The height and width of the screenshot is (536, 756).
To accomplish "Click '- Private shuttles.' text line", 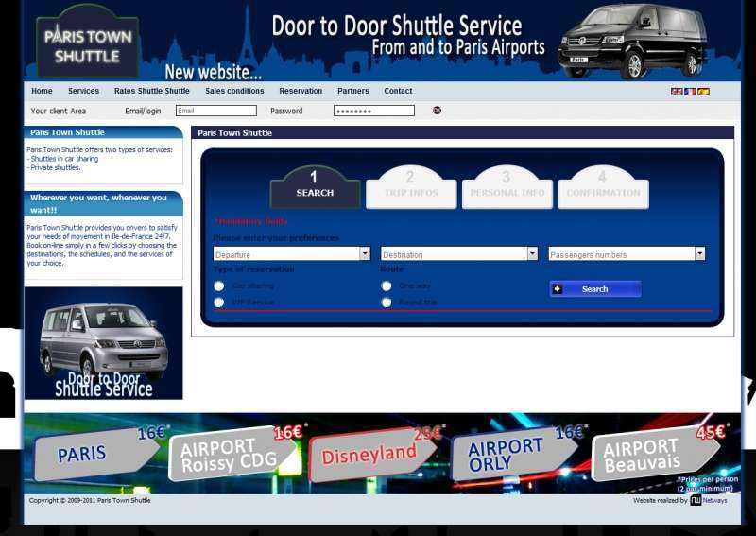I will 54,168.
